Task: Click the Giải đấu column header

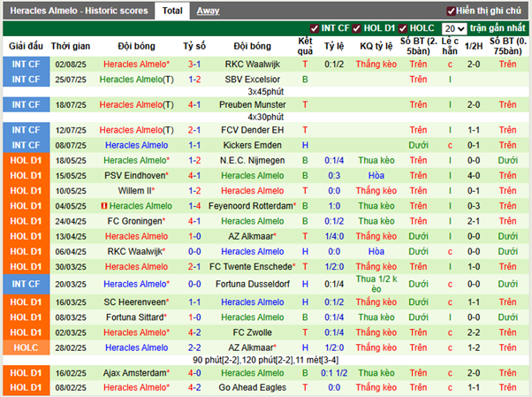Action: [27, 46]
